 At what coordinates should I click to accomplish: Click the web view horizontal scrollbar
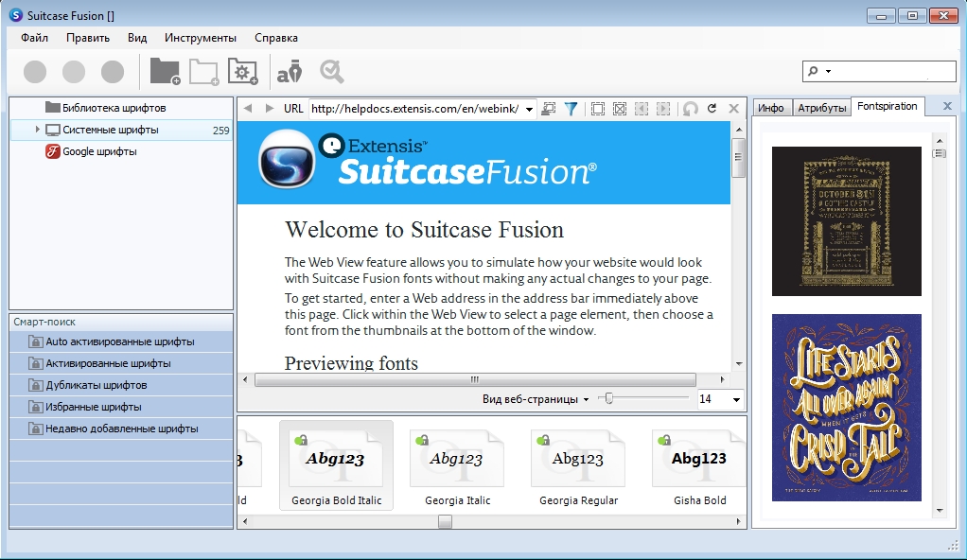coord(475,379)
